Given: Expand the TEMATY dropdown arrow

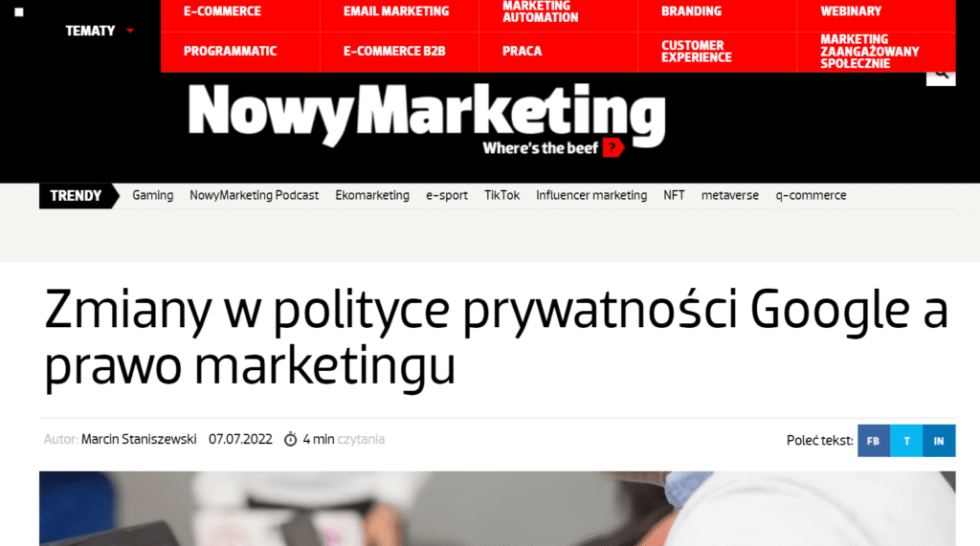Looking at the screenshot, I should [x=130, y=31].
